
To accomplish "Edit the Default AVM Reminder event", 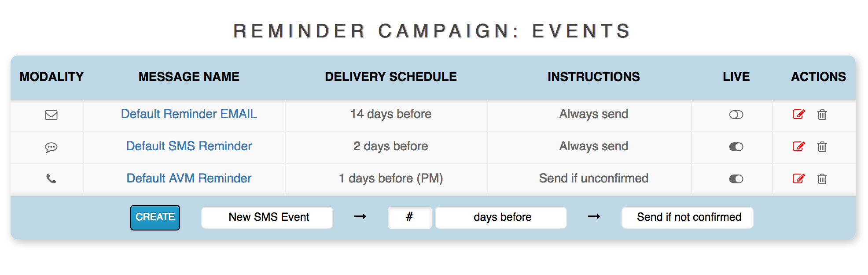I will point(798,179).
